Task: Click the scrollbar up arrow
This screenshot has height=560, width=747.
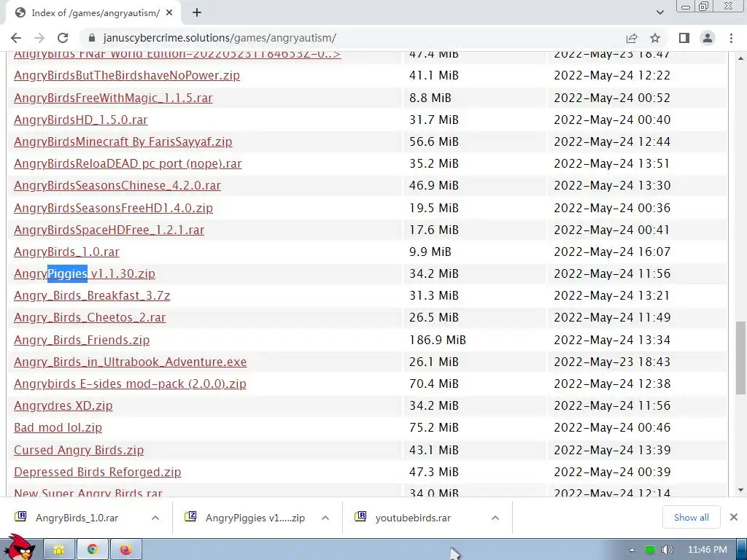Action: pyautogui.click(x=740, y=58)
